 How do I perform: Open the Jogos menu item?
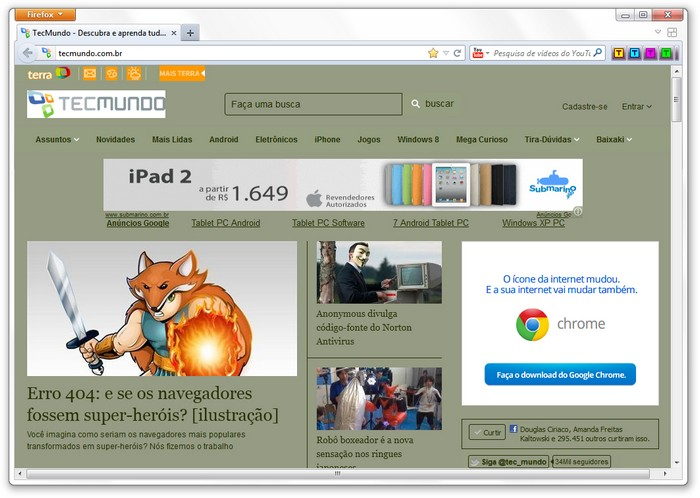369,140
